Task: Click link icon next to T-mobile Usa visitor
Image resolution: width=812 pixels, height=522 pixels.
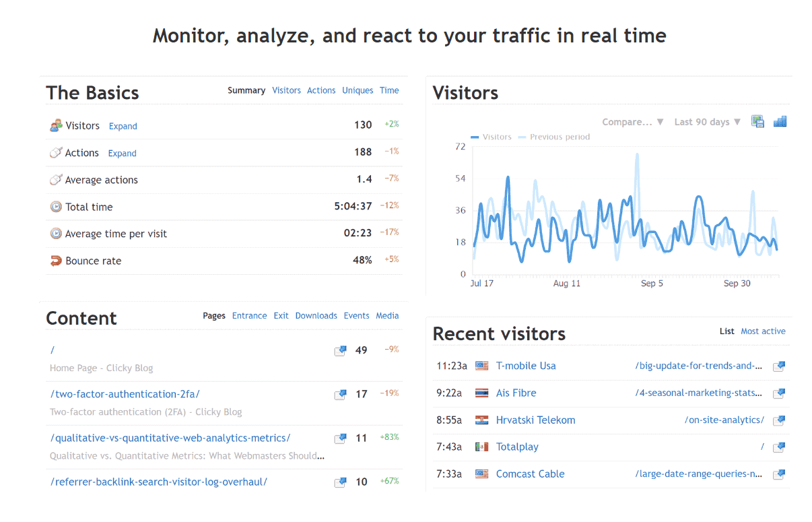Action: 779,366
